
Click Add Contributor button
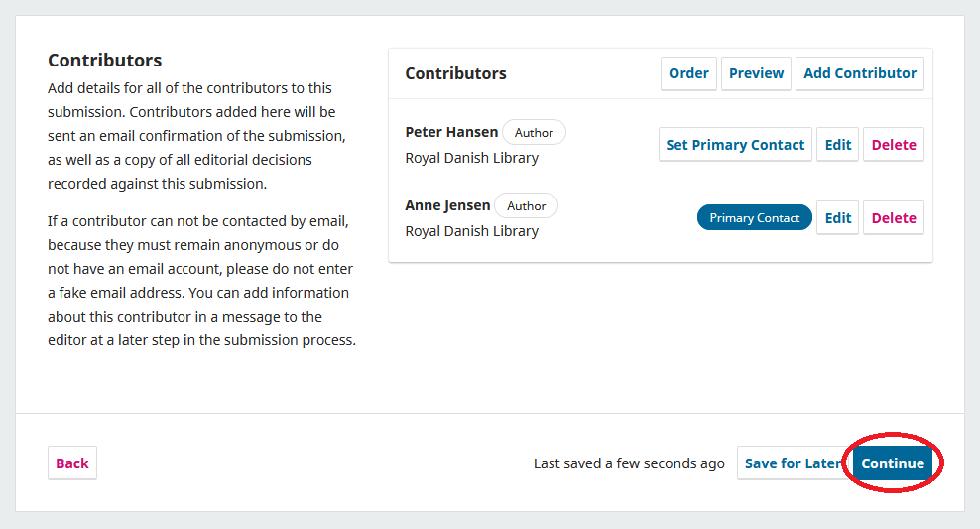pos(860,73)
